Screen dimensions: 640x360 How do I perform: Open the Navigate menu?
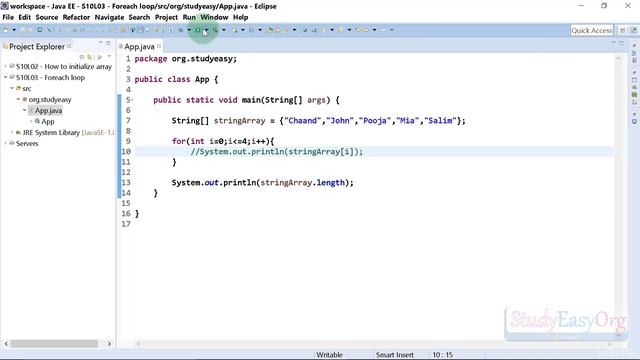109,17
